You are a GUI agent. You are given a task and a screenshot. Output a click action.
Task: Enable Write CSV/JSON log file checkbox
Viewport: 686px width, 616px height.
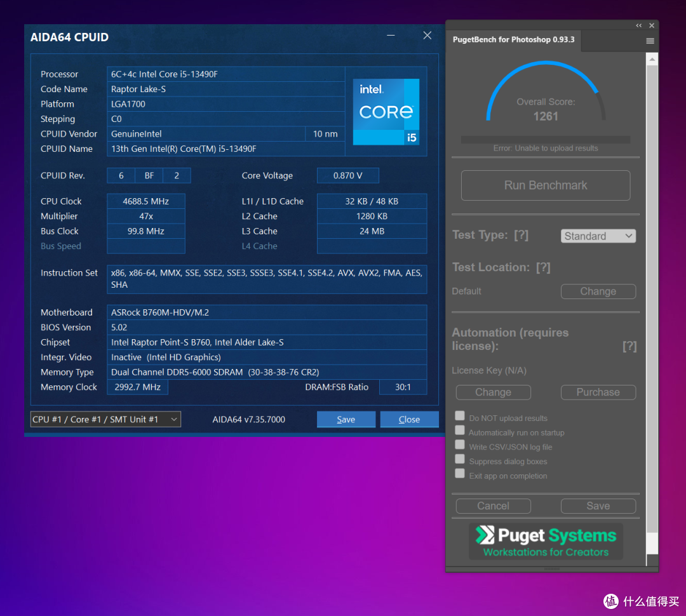[x=460, y=445]
